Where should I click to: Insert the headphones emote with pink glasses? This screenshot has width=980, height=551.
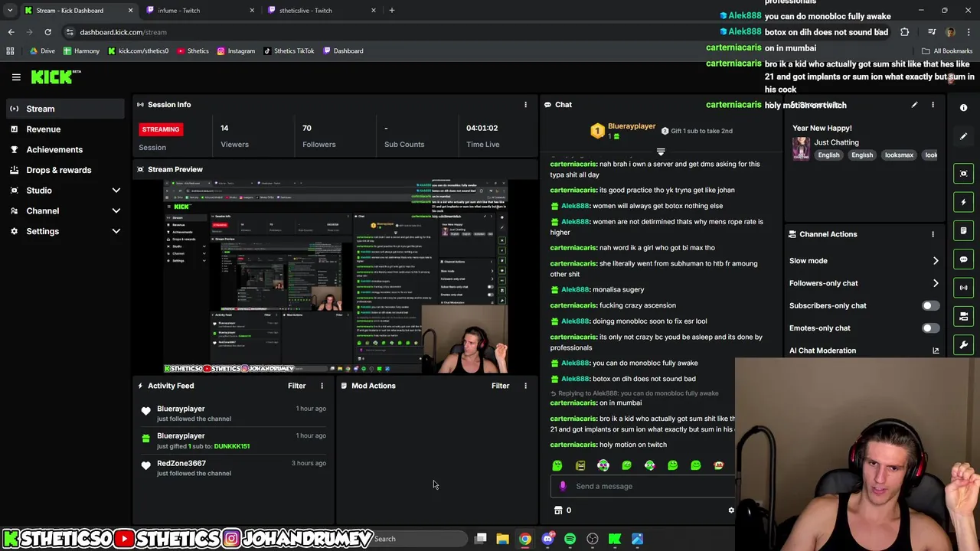point(603,465)
